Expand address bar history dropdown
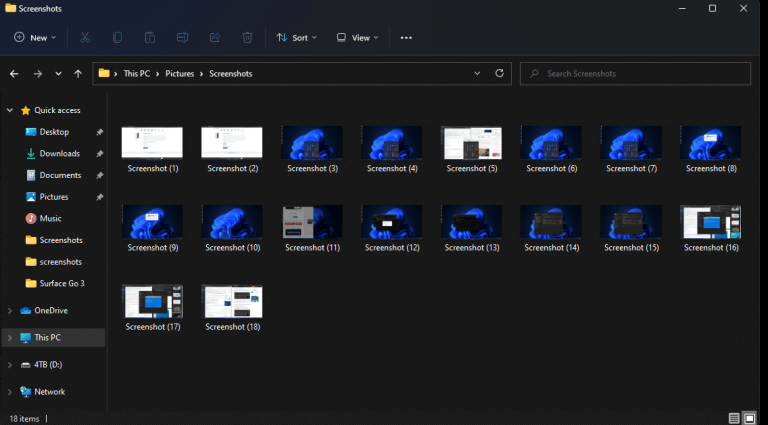 click(477, 73)
